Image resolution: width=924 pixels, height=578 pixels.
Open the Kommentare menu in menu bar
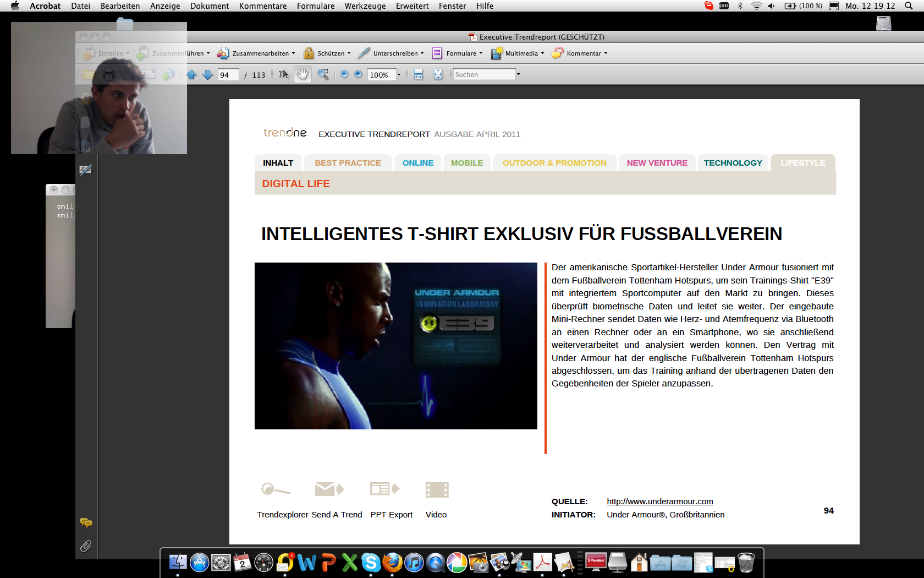tap(263, 6)
